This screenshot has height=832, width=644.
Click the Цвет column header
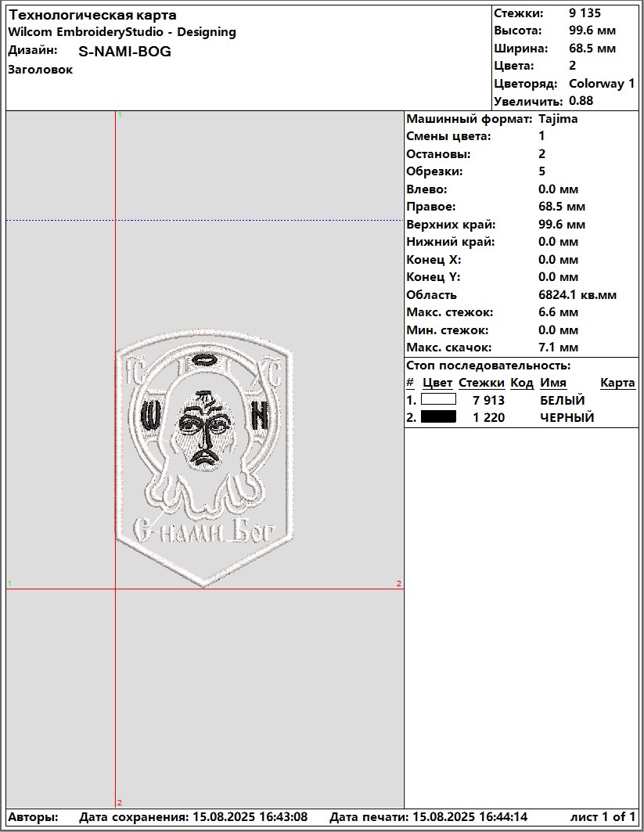tap(437, 383)
